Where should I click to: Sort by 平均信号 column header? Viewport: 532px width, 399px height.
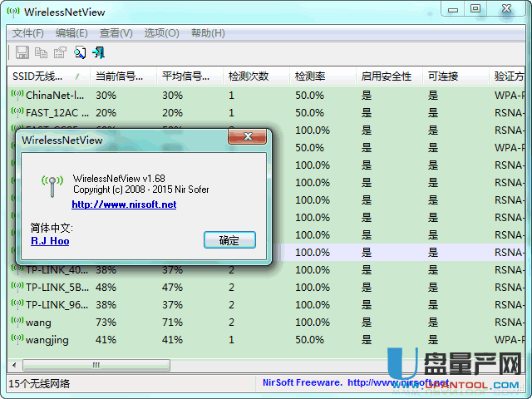click(x=190, y=76)
